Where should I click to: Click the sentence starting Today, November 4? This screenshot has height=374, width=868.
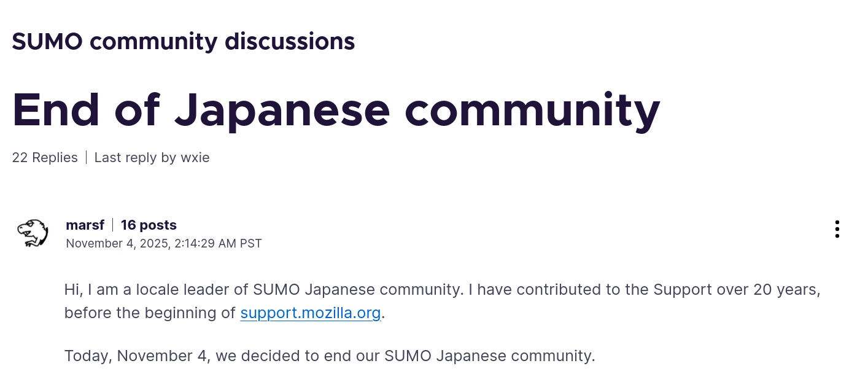[x=330, y=356]
